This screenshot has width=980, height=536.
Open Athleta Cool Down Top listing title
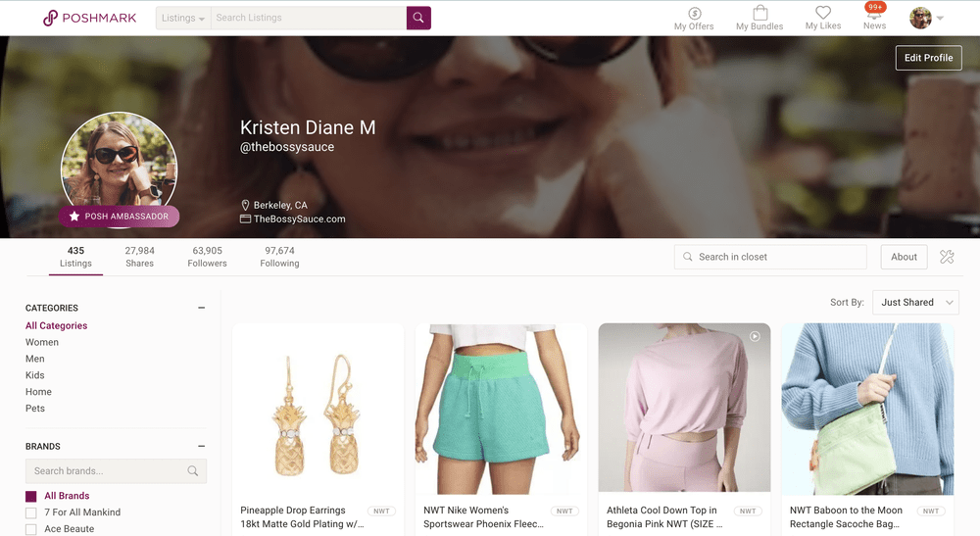[664, 517]
